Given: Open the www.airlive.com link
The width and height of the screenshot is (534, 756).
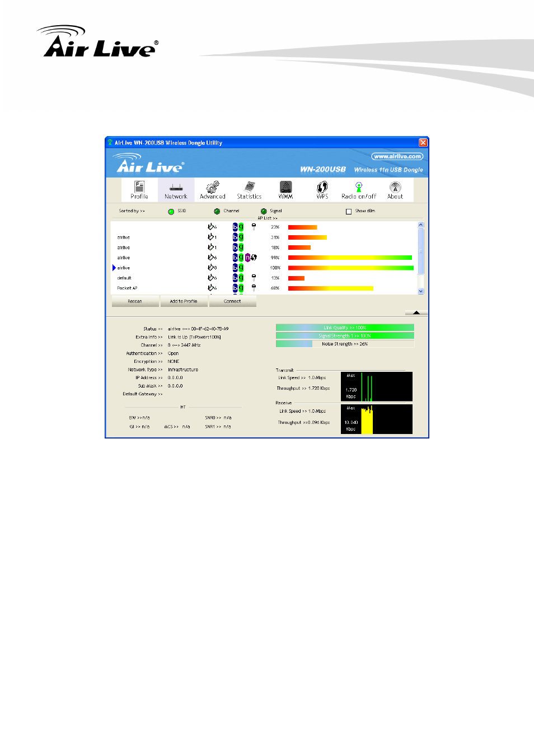Looking at the screenshot, I should (397, 156).
